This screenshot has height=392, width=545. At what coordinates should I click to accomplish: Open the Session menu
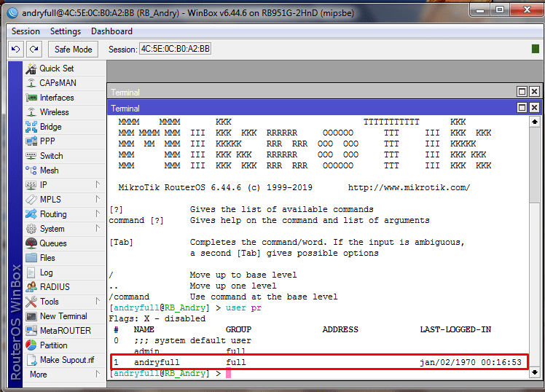[x=26, y=31]
